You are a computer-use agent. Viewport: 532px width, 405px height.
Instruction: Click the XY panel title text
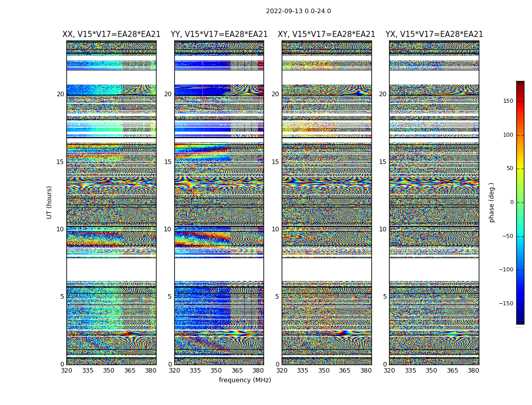326,34
